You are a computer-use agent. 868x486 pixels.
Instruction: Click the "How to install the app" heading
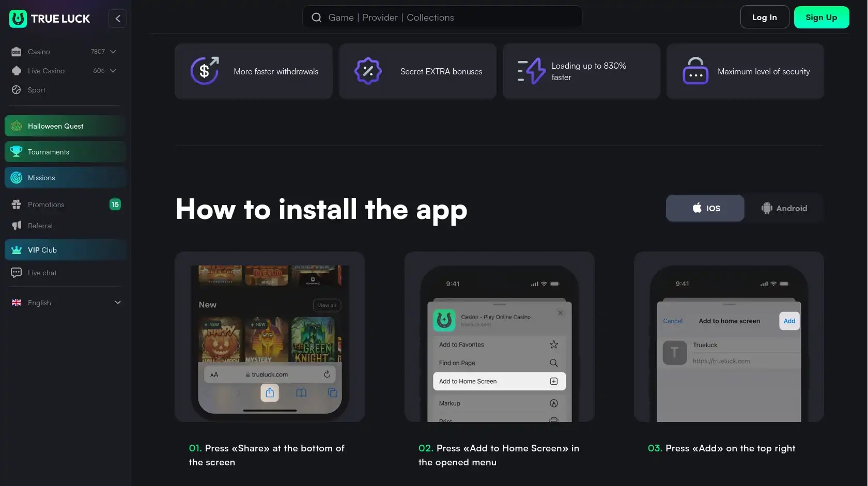coord(321,209)
